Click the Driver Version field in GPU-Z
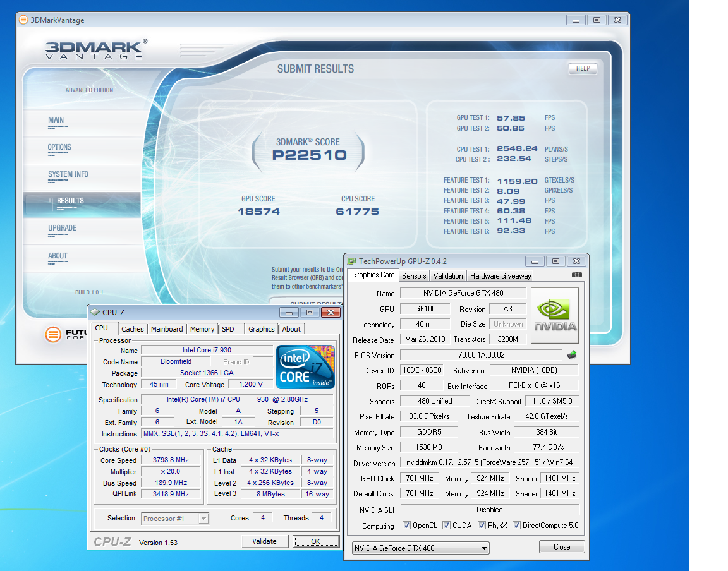Image resolution: width=728 pixels, height=571 pixels. coord(489,462)
